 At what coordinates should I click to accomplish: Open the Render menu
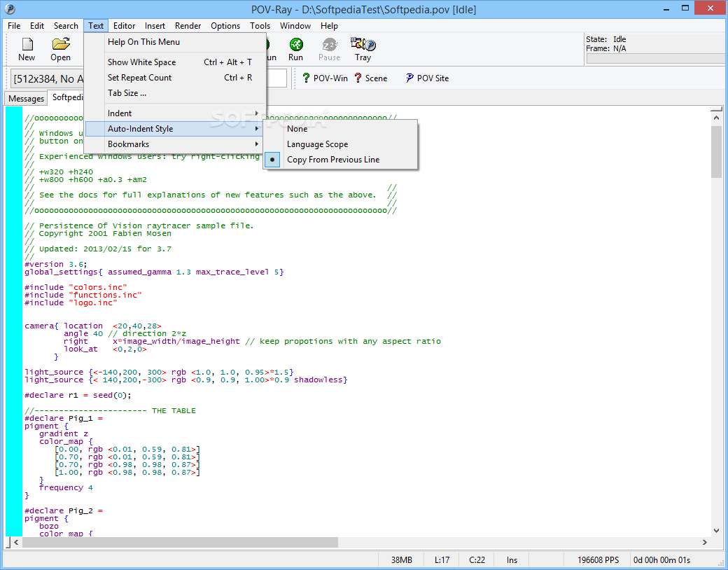(188, 25)
